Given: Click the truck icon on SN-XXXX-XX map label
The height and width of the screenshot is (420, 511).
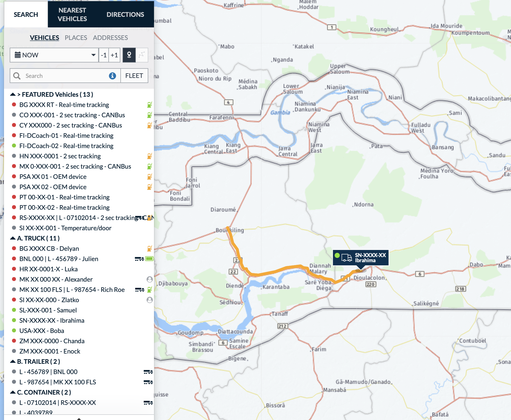Looking at the screenshot, I should tap(346, 258).
